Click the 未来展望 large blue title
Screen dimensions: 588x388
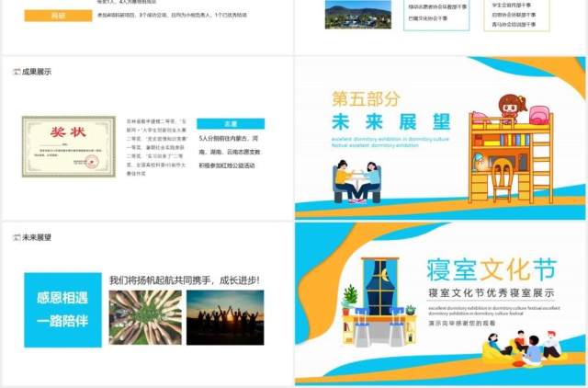[390, 122]
